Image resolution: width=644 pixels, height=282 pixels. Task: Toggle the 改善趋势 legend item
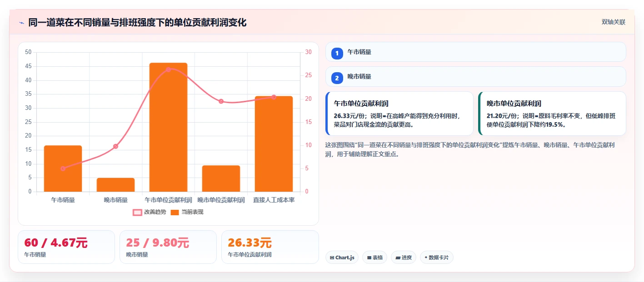149,212
